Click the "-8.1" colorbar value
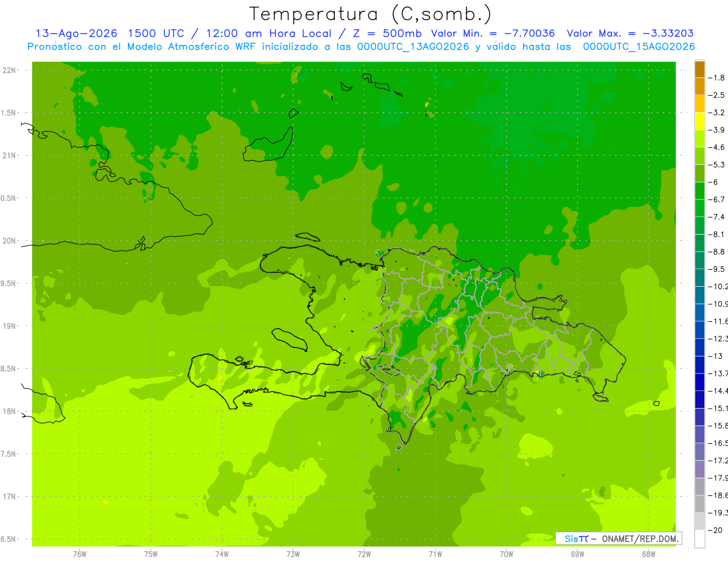This screenshot has height=562, width=728. tap(717, 234)
